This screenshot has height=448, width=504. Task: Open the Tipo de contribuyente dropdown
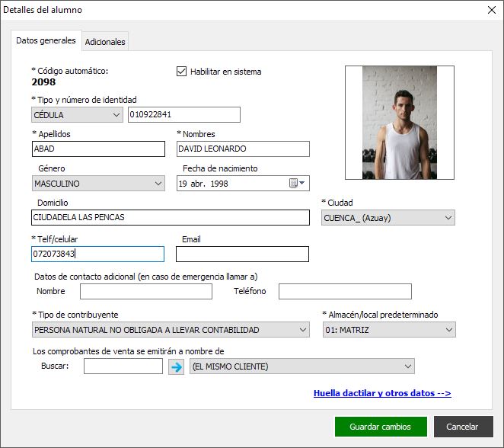pos(171,330)
